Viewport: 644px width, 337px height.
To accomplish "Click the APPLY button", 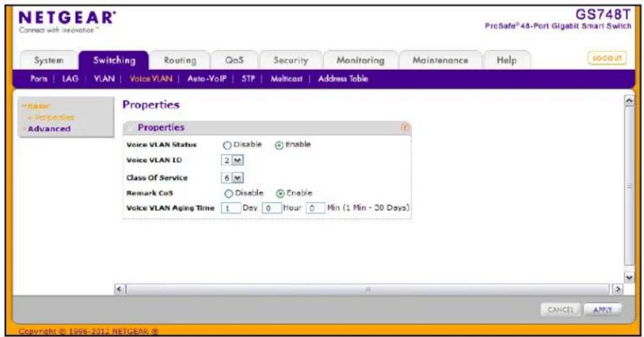I will (602, 310).
